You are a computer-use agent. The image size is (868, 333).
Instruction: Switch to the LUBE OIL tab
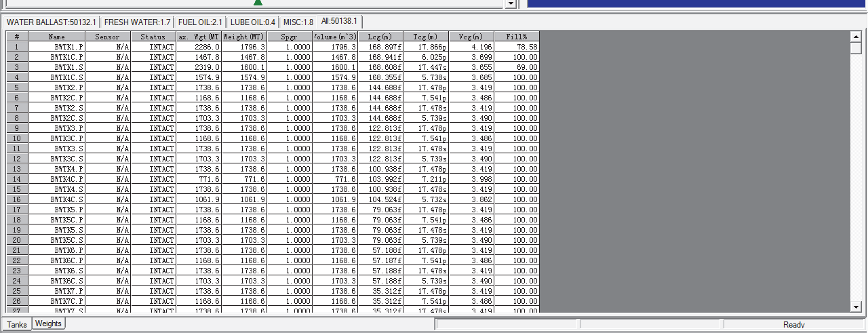tap(252, 22)
